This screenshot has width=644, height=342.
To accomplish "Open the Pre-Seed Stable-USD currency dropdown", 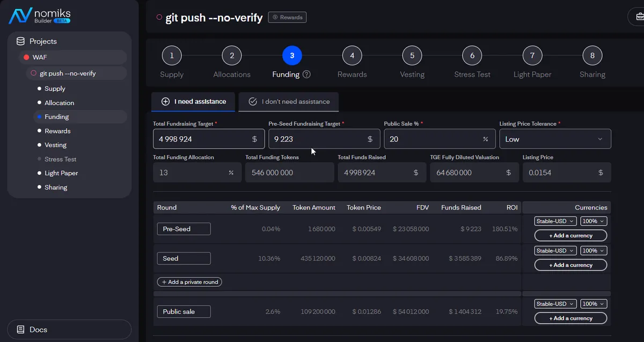I will [555, 221].
